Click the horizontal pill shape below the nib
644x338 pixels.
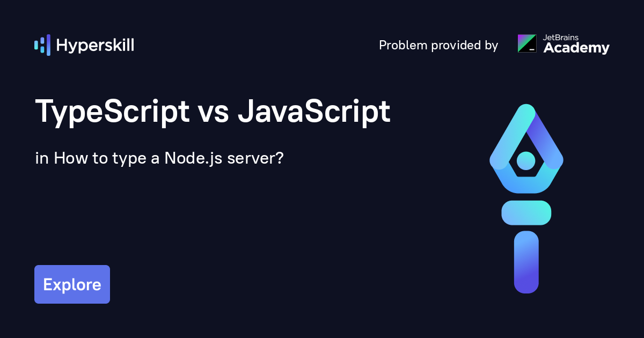pyautogui.click(x=526, y=212)
